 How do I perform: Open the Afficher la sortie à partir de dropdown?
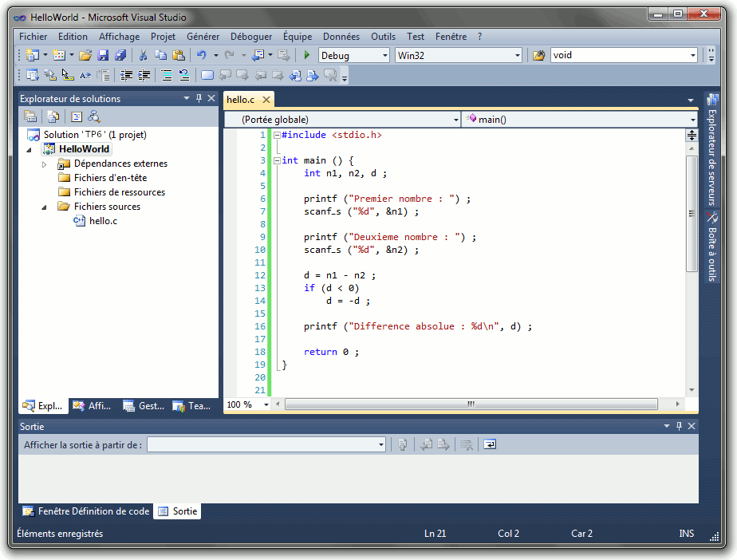pos(381,444)
